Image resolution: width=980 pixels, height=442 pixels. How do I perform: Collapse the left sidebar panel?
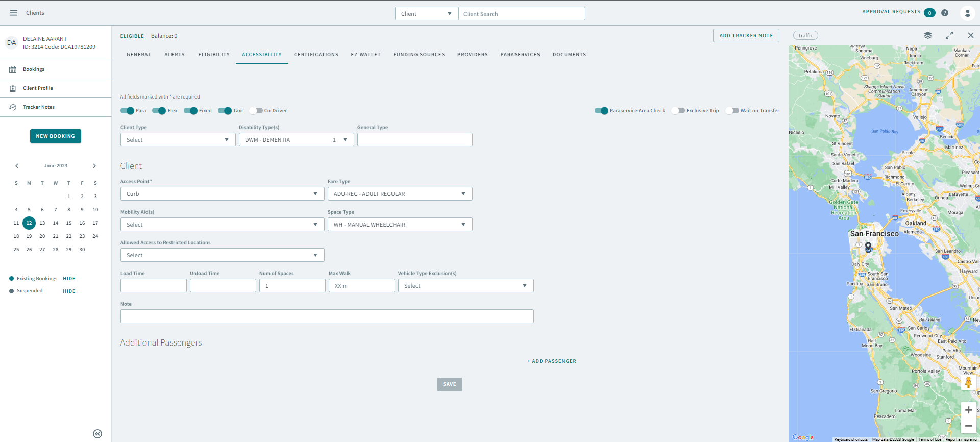pos(97,434)
